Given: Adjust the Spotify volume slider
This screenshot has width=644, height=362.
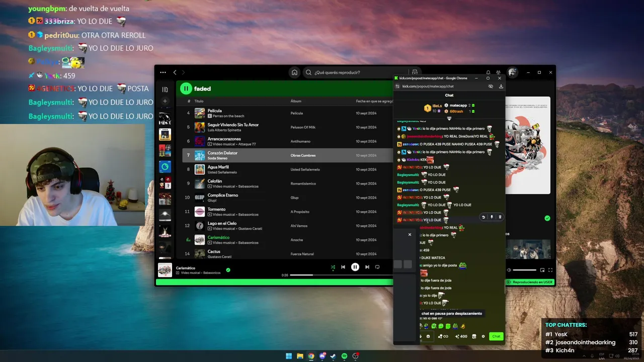Looking at the screenshot, I should coord(524,270).
